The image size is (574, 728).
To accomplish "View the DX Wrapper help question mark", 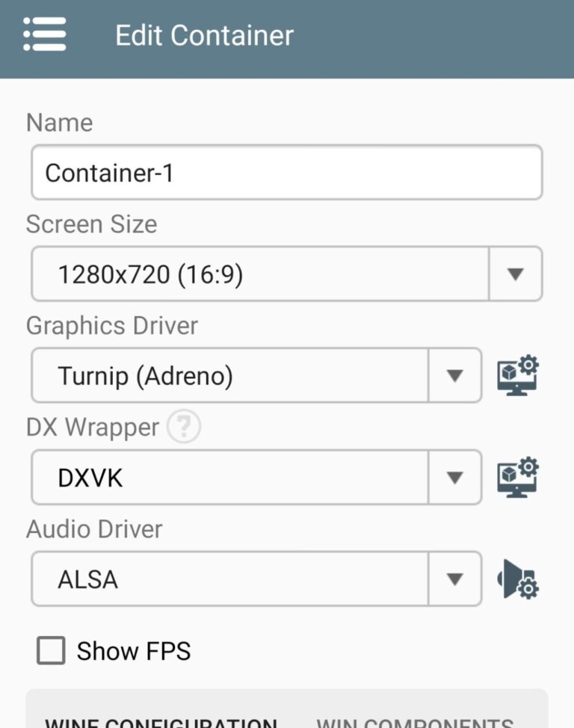I will pyautogui.click(x=183, y=427).
